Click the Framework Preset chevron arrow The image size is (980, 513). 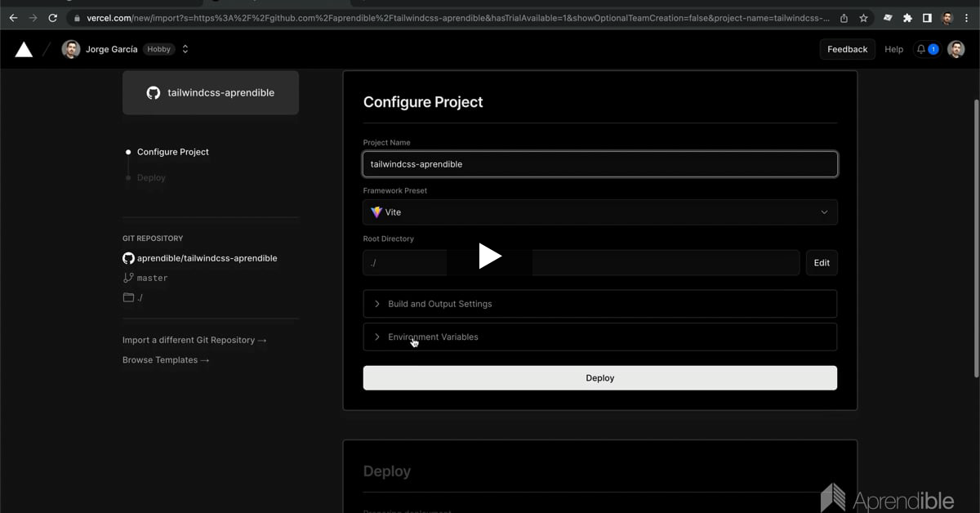coord(824,212)
